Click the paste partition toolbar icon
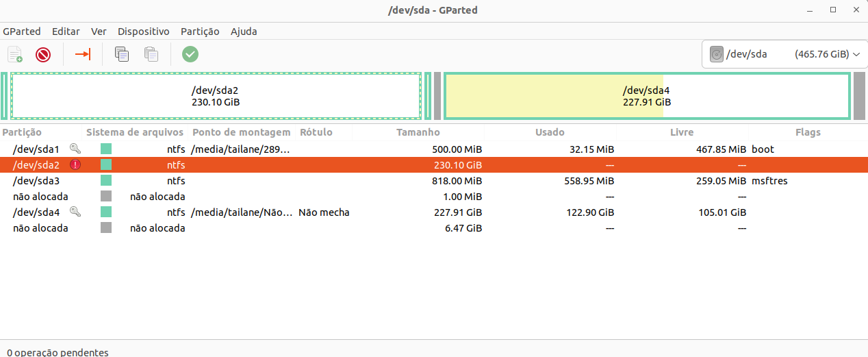Image resolution: width=868 pixels, height=357 pixels. click(x=151, y=54)
